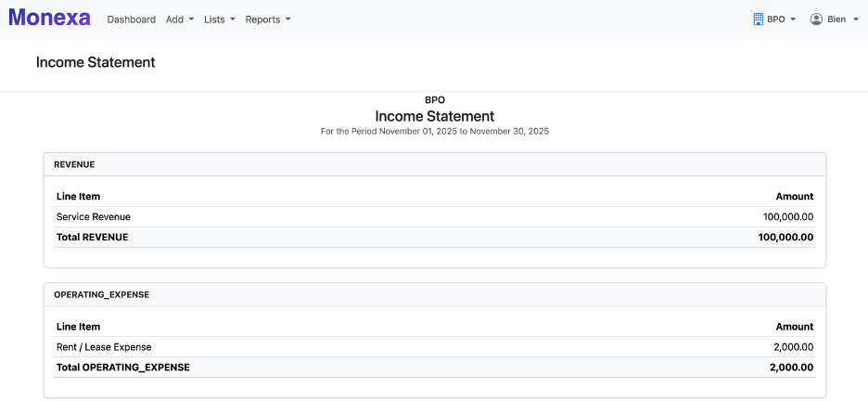Viewport: 868px width, 401px height.
Task: Select the report period date range text
Action: click(434, 132)
